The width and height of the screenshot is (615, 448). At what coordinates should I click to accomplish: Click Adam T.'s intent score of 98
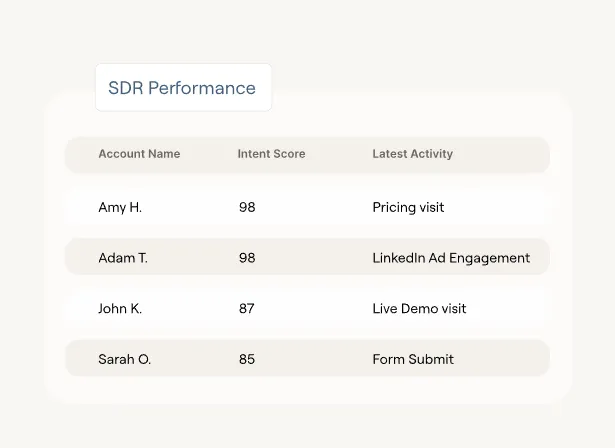pyautogui.click(x=247, y=258)
